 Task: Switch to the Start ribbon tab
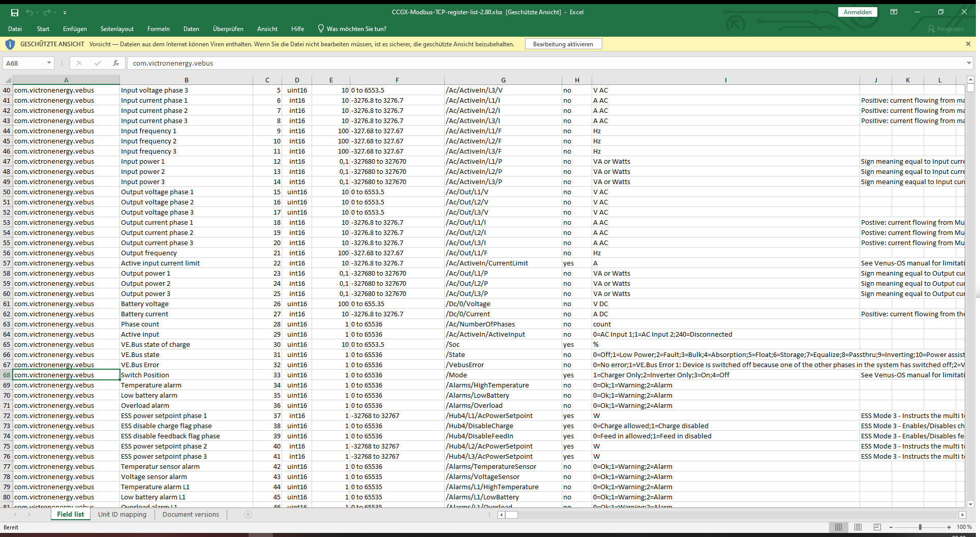43,29
